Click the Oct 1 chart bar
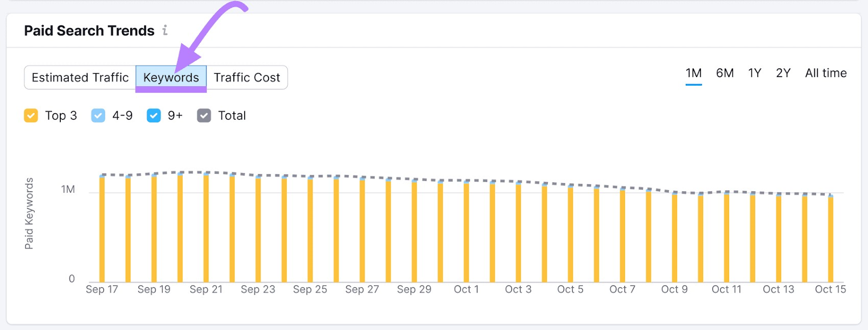The height and width of the screenshot is (330, 868). pos(466,232)
